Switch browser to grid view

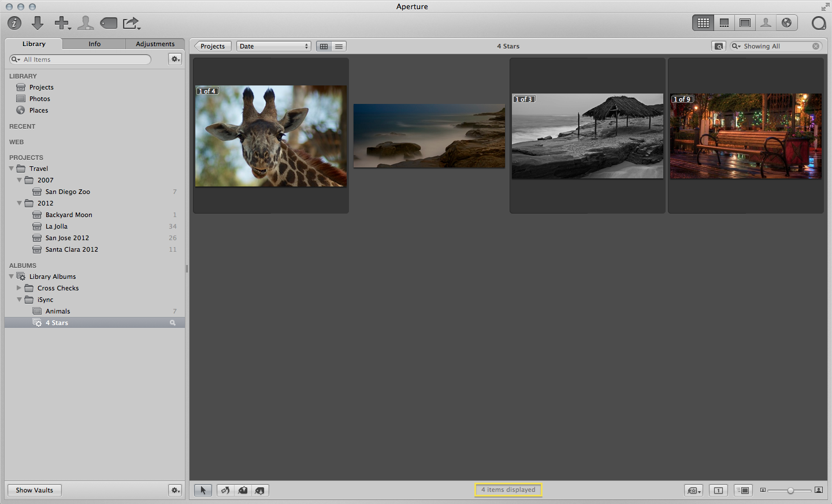click(324, 46)
